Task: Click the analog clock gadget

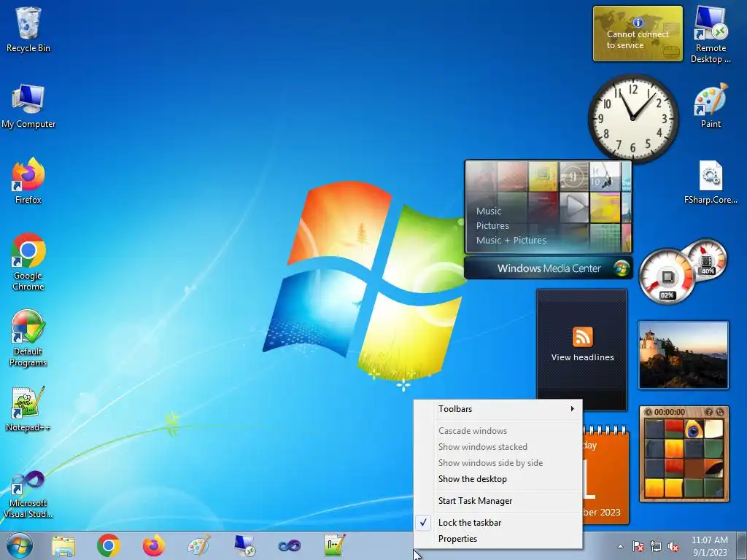Action: (x=632, y=119)
